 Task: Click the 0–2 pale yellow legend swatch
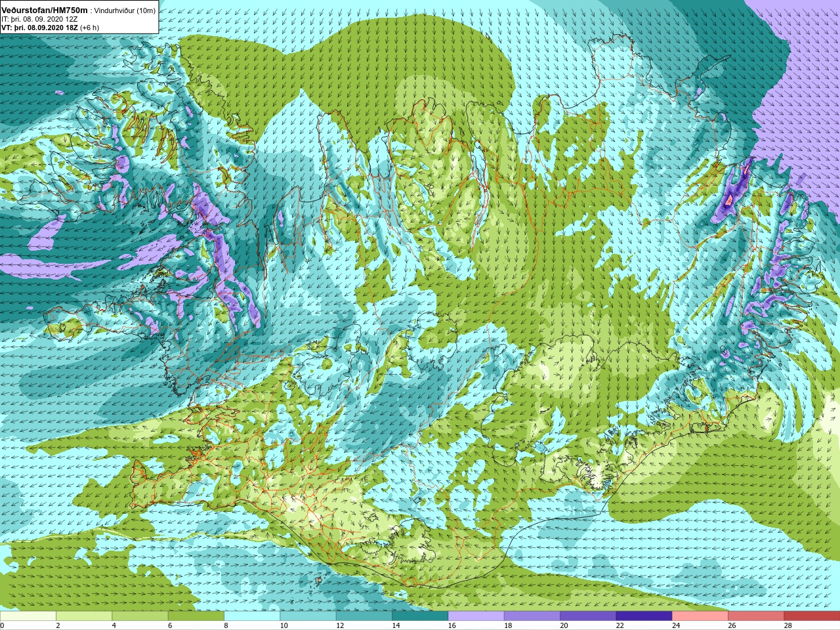click(x=28, y=616)
